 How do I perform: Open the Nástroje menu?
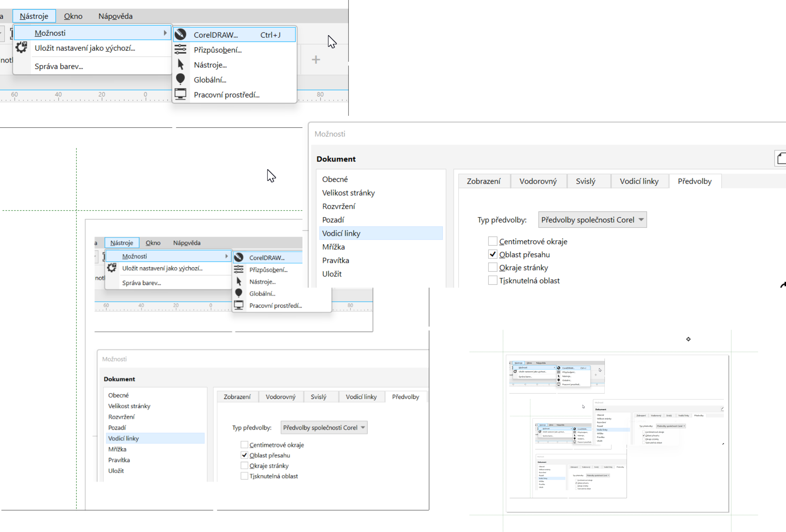coord(34,16)
